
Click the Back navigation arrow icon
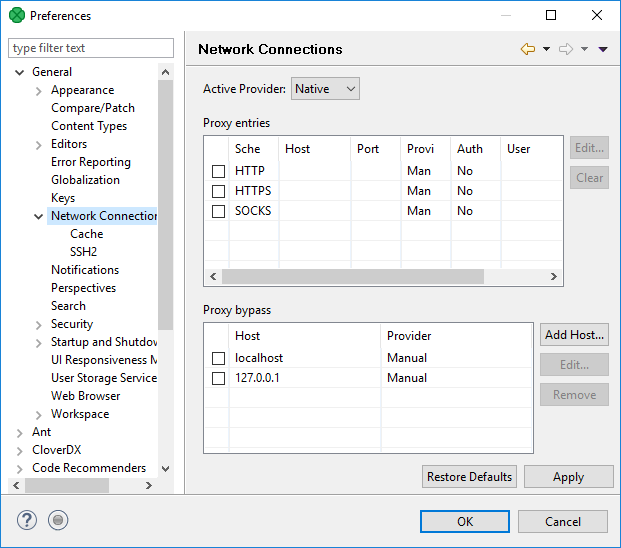click(528, 49)
